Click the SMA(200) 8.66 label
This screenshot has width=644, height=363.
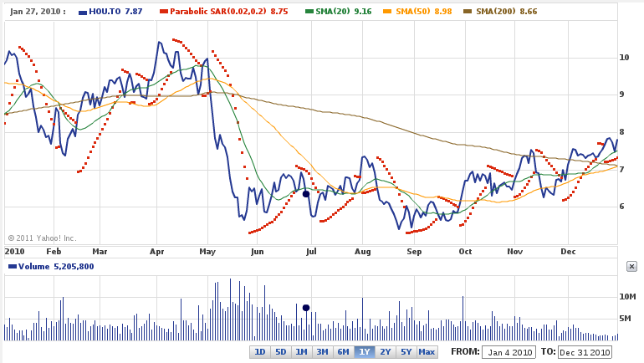[506, 12]
